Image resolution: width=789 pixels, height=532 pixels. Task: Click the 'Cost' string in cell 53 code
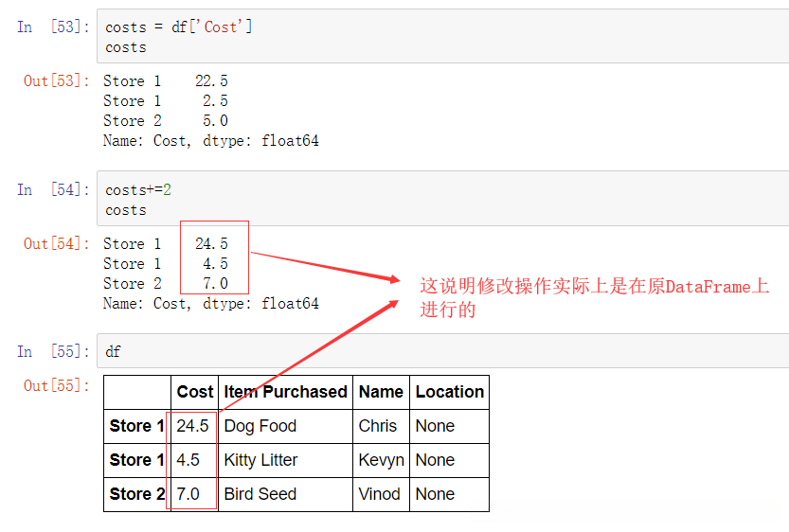point(220,27)
